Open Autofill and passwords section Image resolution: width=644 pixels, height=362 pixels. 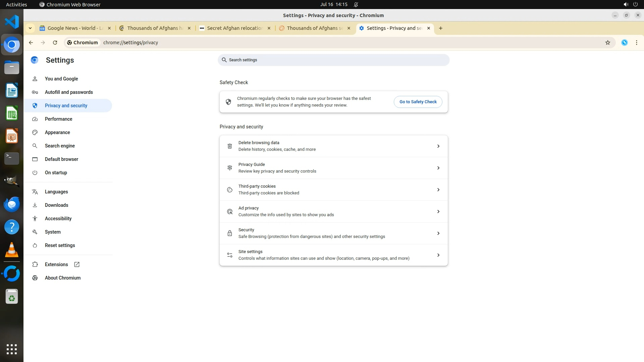click(x=69, y=92)
